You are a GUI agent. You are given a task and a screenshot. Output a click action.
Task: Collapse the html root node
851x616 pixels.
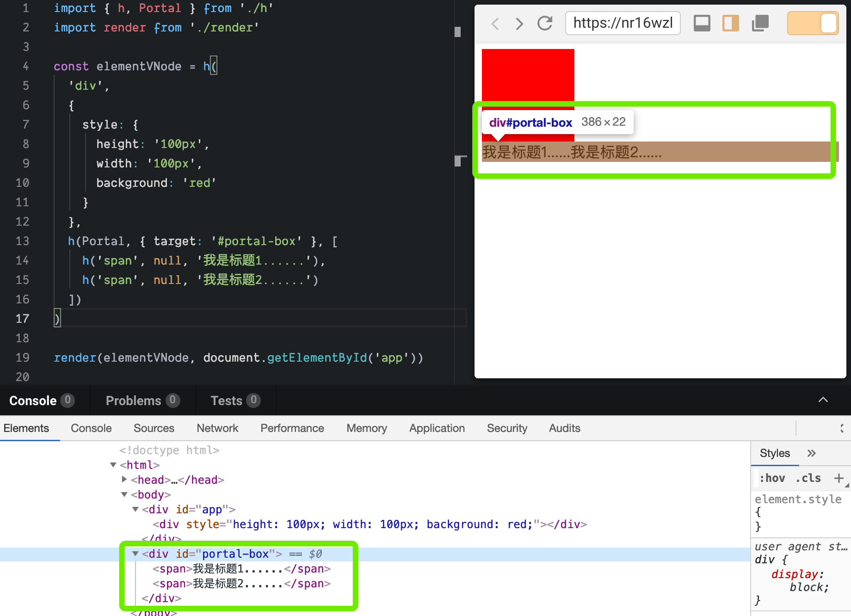coord(113,465)
